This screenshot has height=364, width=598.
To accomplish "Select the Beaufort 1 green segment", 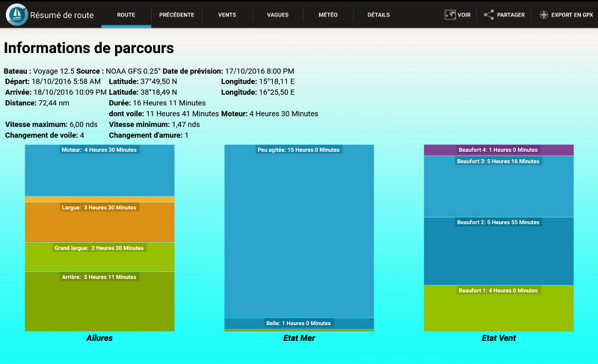I will pos(499,308).
